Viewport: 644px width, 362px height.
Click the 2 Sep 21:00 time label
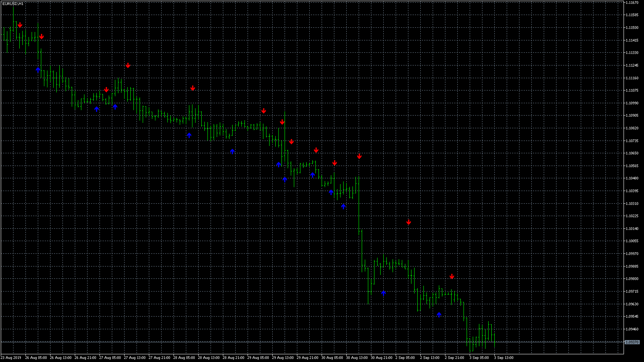pos(454,358)
